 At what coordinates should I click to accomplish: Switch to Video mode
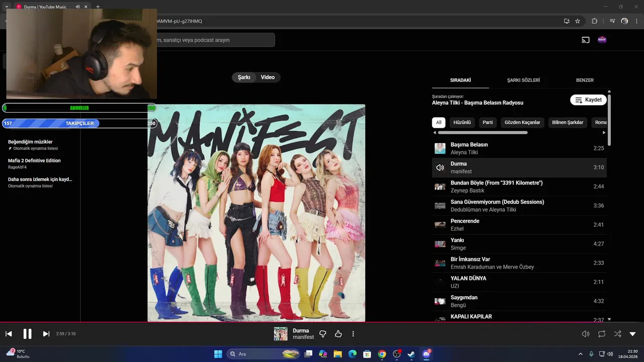click(x=268, y=77)
